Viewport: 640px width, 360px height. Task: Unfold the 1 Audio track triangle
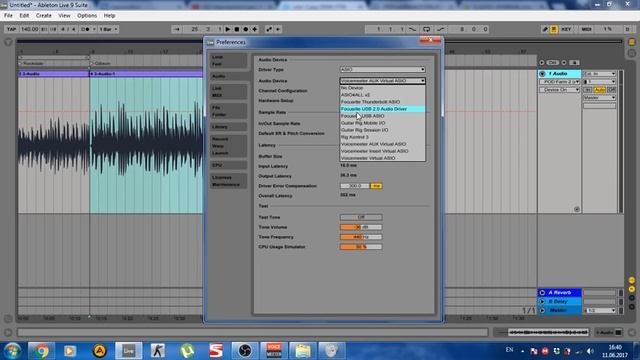[x=542, y=74]
